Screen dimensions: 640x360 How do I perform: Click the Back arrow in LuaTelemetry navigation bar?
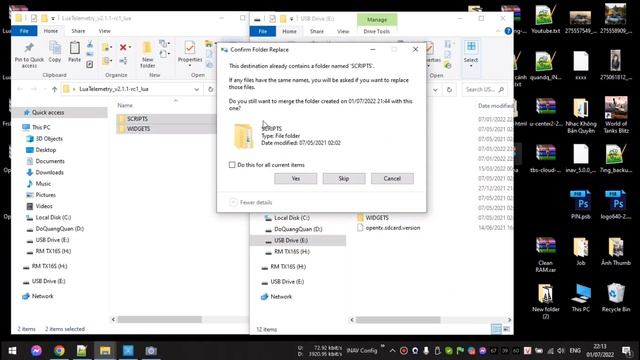(x=20, y=89)
